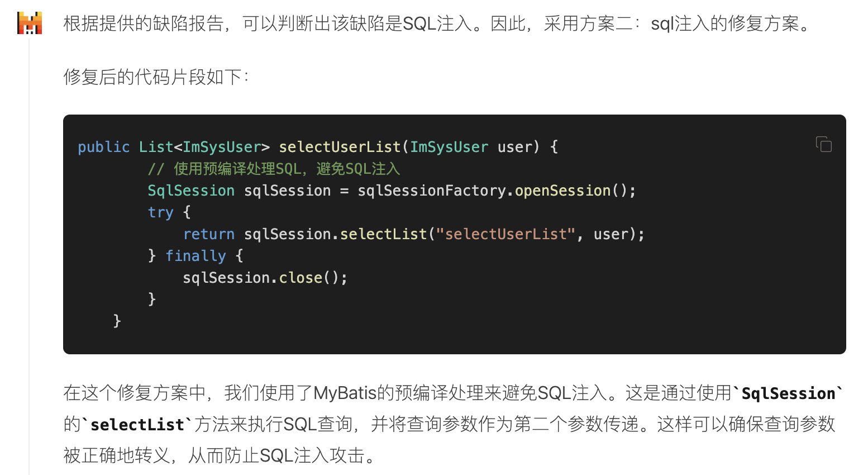
Task: Click the "selectUserList" string literal
Action: (505, 234)
